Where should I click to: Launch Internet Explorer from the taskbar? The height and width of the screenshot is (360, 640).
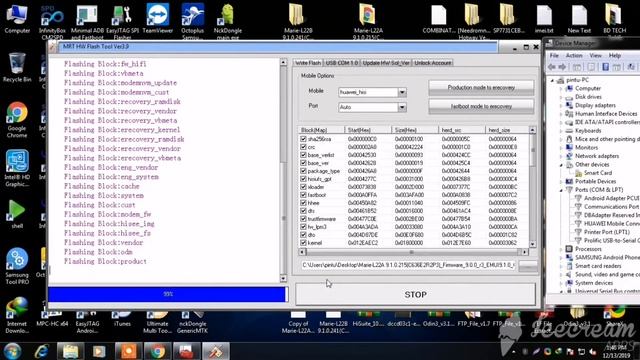(41, 351)
